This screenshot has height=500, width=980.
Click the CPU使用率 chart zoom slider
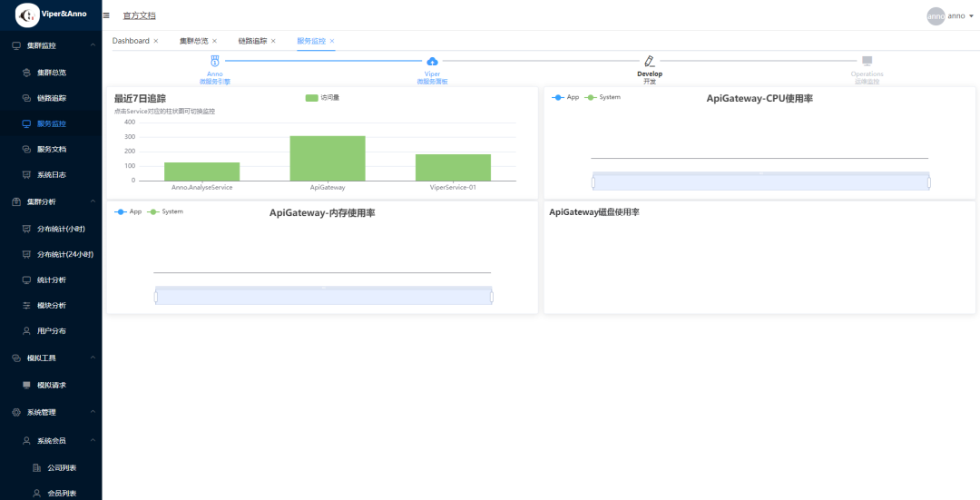760,181
